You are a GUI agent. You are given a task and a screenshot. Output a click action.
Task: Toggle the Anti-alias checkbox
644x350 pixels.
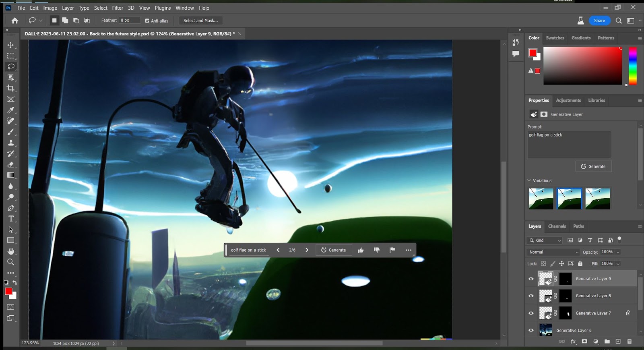tap(147, 21)
